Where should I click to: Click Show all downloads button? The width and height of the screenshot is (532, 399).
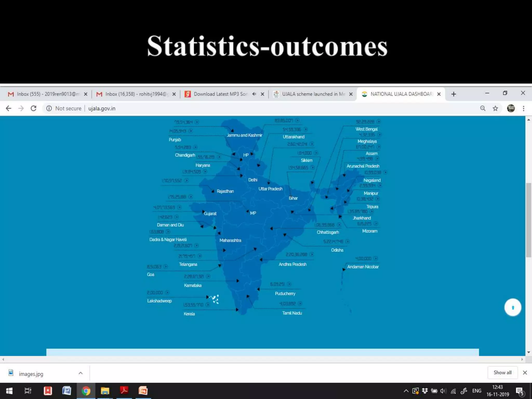[502, 373]
